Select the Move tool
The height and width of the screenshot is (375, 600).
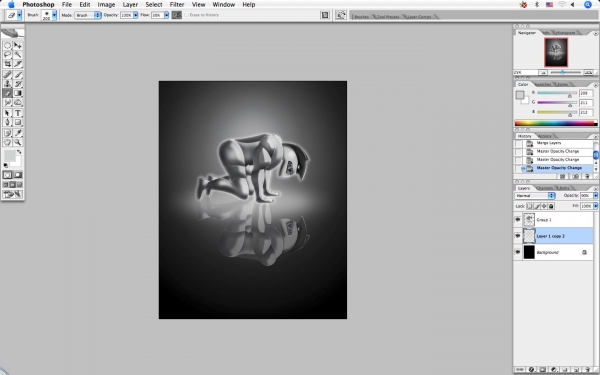[x=18, y=46]
